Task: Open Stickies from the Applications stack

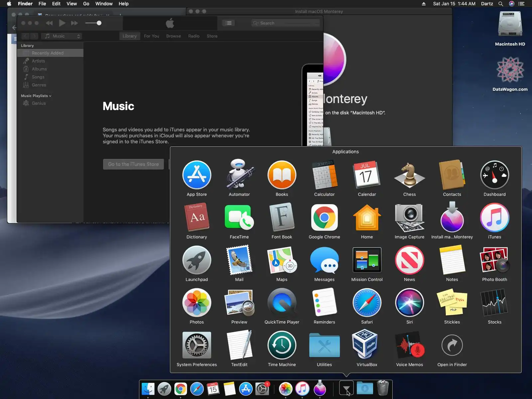Action: pyautogui.click(x=452, y=303)
